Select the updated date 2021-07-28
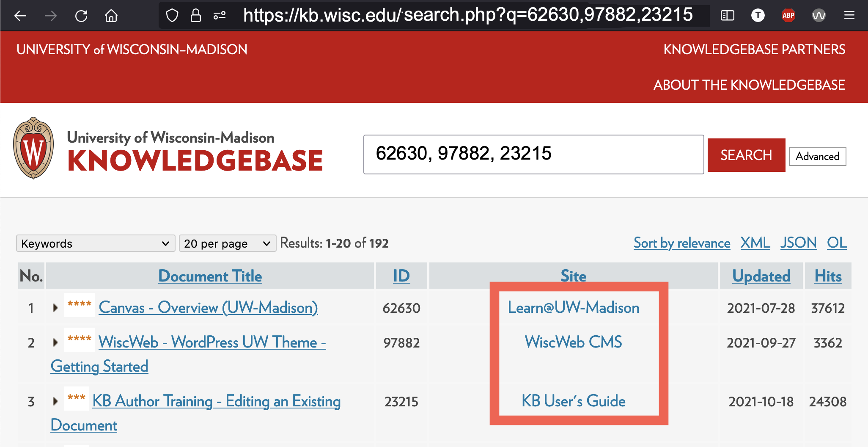Image resolution: width=868 pixels, height=447 pixels. click(x=761, y=308)
